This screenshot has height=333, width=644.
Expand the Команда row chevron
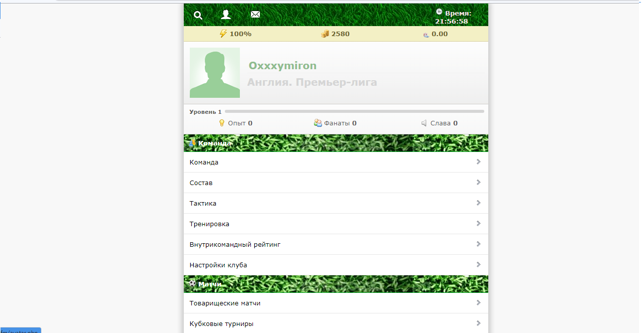[478, 162]
